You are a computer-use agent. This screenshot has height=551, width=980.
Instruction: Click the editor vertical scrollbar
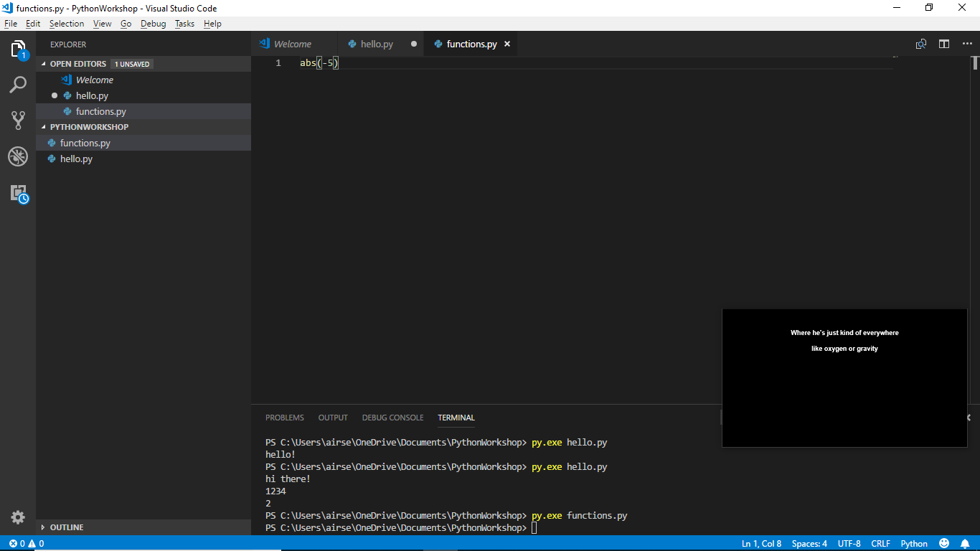click(976, 63)
